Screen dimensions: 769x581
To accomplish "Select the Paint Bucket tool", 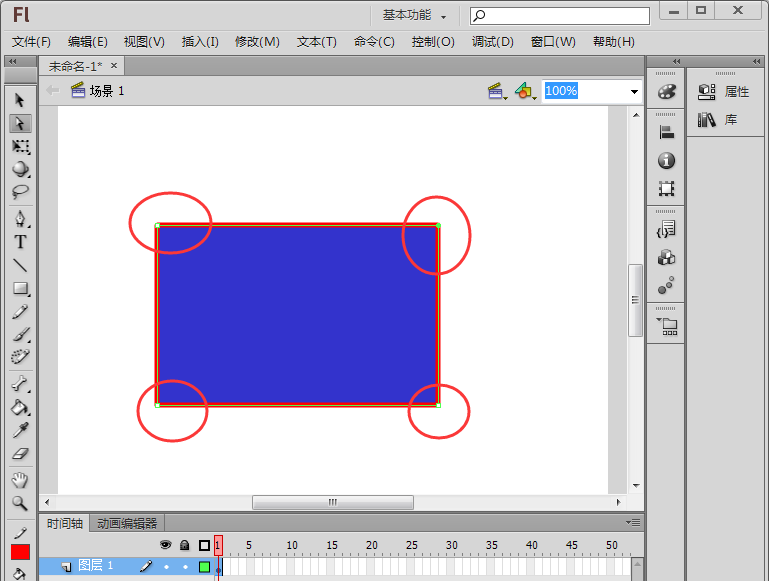I will (20, 407).
